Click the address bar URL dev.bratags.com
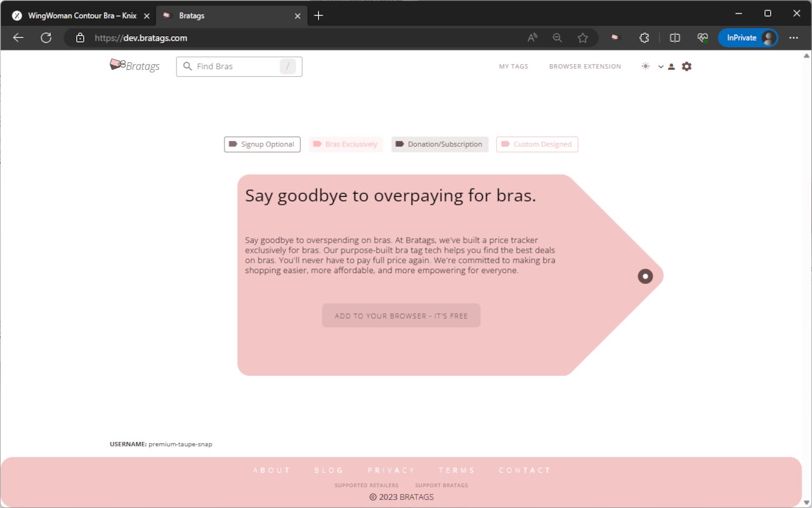812x508 pixels. click(x=141, y=38)
